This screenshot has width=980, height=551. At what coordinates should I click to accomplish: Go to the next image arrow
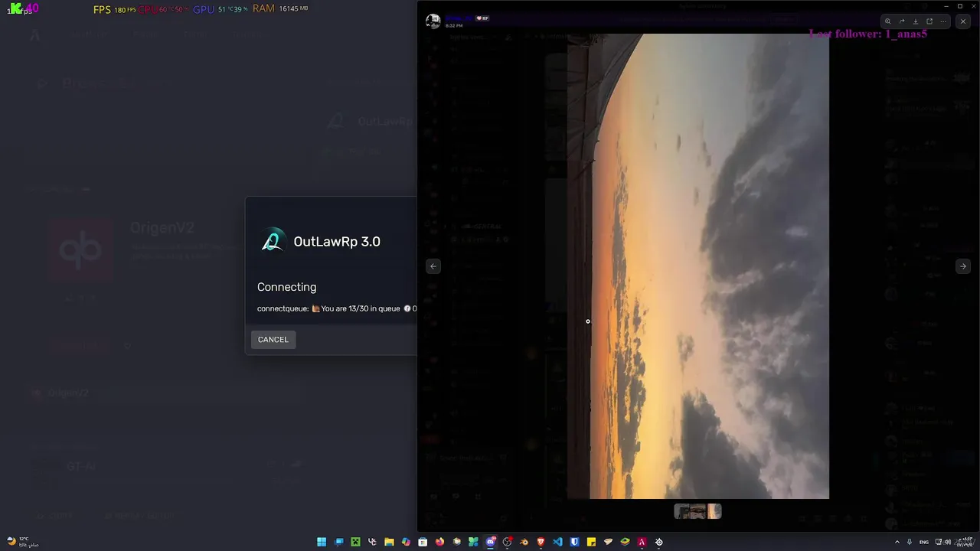click(962, 266)
